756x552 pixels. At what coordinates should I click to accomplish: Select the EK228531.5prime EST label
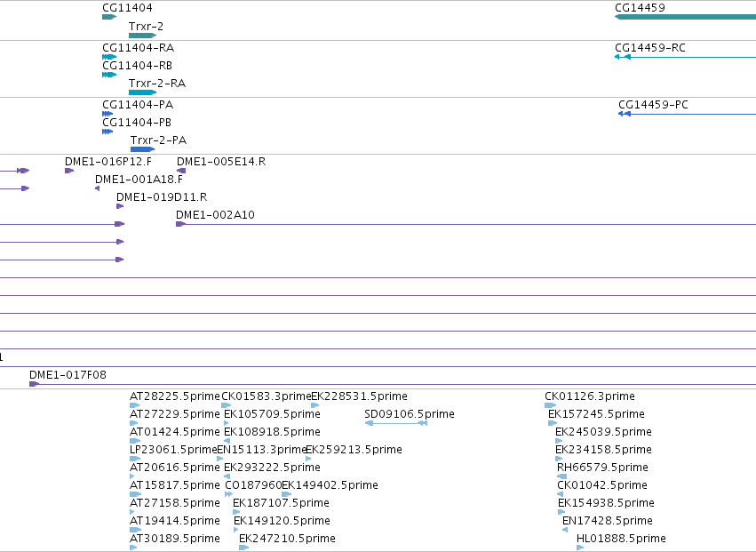[x=360, y=396]
